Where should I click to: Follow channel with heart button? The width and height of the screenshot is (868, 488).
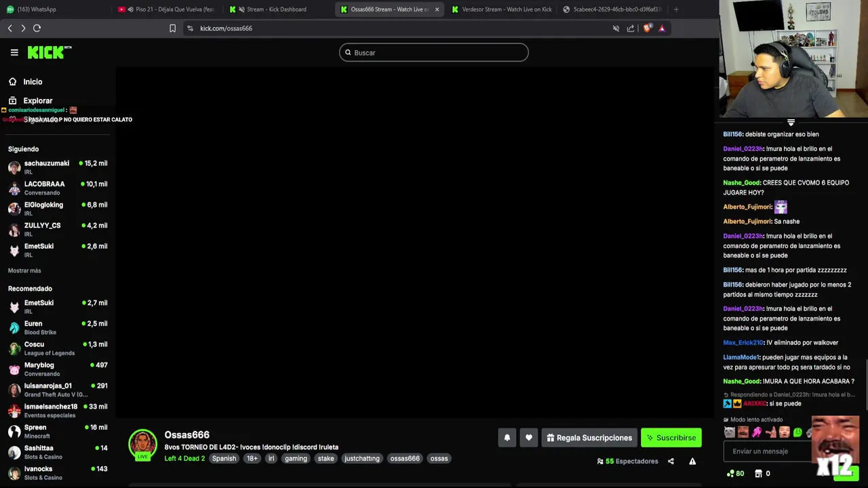coord(529,438)
